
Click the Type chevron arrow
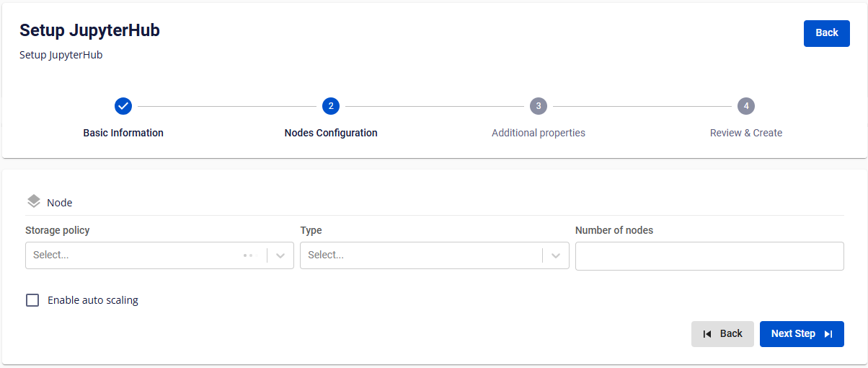pos(556,255)
